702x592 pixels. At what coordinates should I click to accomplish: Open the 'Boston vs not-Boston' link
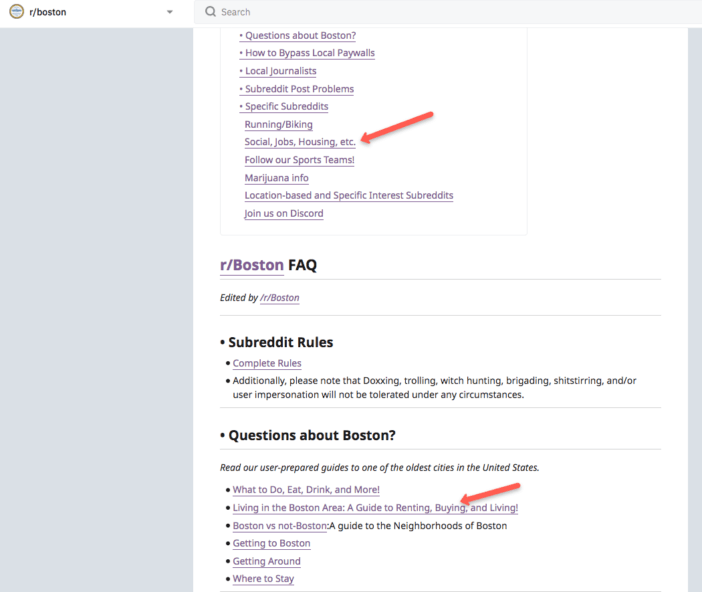(x=281, y=525)
